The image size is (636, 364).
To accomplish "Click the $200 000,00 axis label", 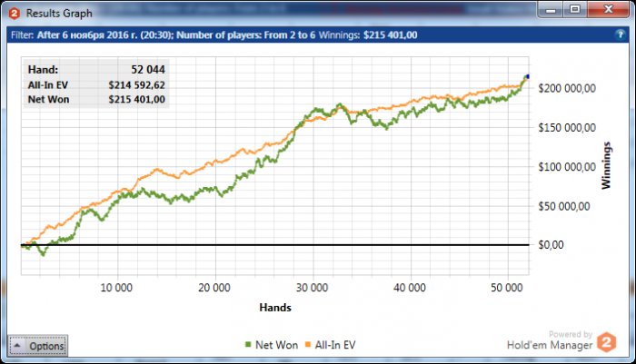I will pyautogui.click(x=567, y=88).
